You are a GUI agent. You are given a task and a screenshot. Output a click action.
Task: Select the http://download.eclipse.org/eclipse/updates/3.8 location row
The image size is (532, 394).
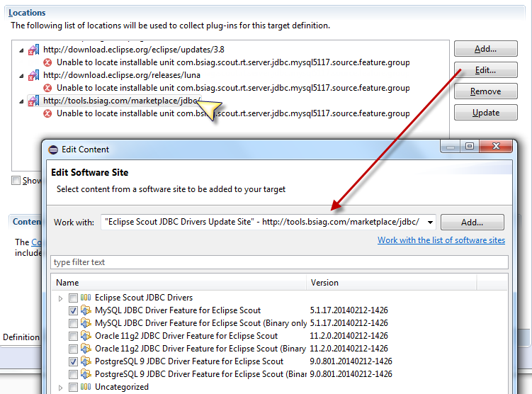[134, 50]
